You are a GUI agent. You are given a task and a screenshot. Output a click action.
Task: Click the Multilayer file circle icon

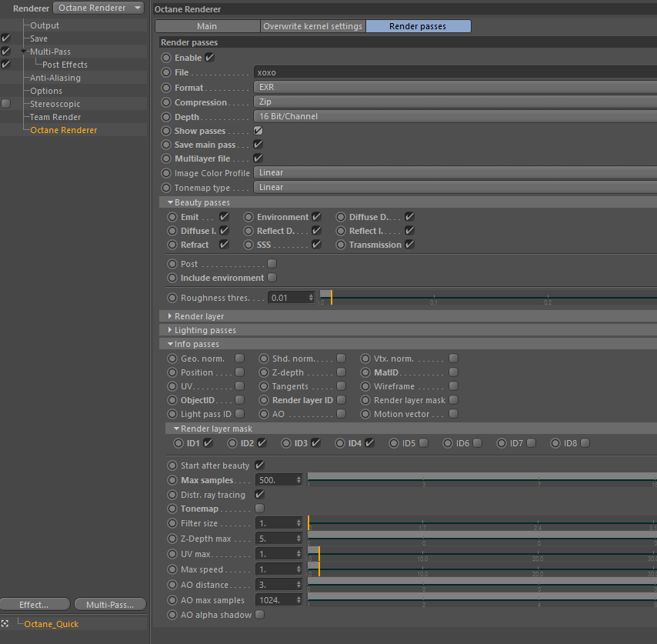point(166,158)
